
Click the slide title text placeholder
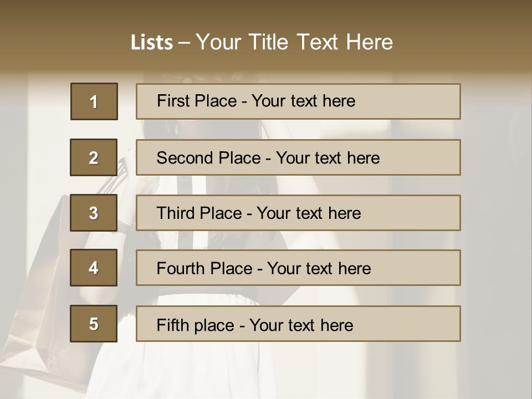[x=262, y=42]
